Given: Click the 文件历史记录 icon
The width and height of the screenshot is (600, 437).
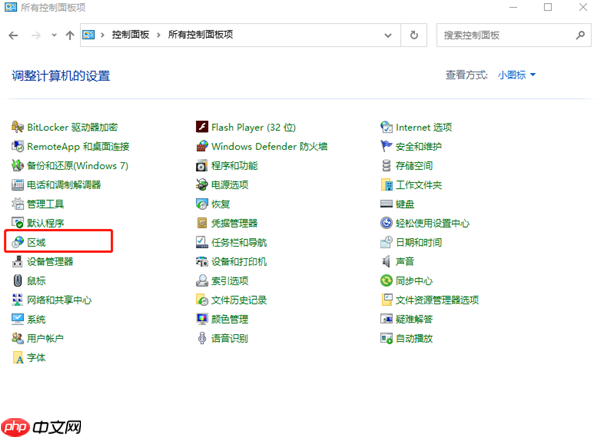Looking at the screenshot, I should click(x=202, y=300).
